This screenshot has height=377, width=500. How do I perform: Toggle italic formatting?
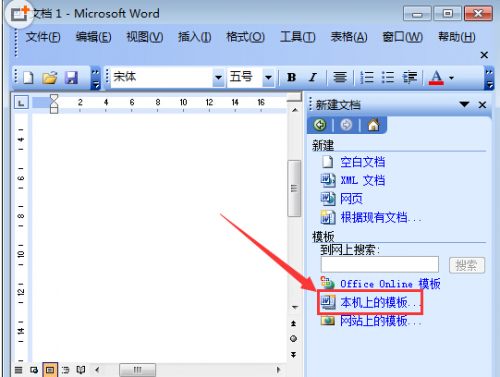313,77
